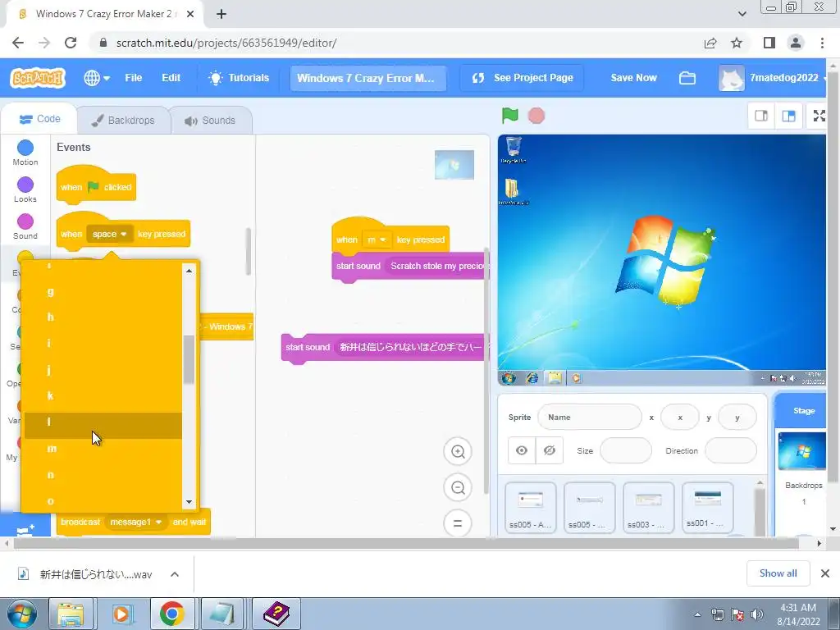Open the 7matedog2022 account menu
Image resolution: width=840 pixels, height=630 pixels.
point(773,78)
